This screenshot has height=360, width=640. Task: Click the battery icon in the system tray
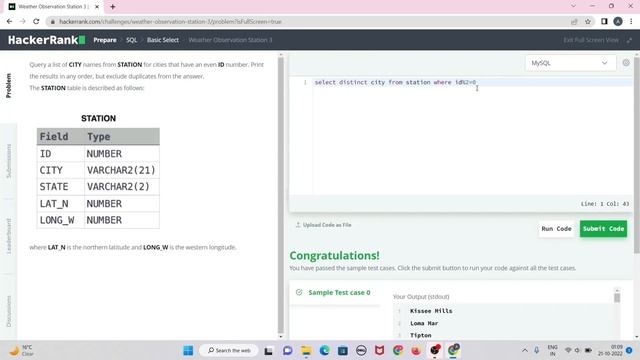[x=588, y=350]
